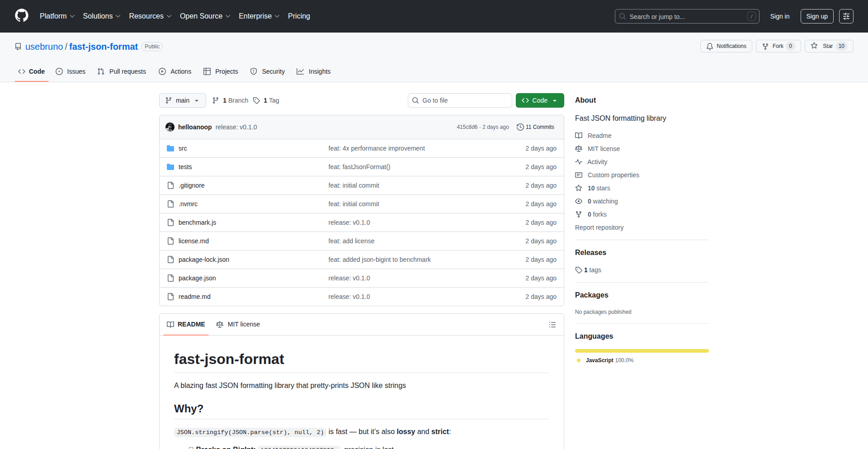Click the commit history clock icon
Screen dimensions: 868x449
point(520,127)
